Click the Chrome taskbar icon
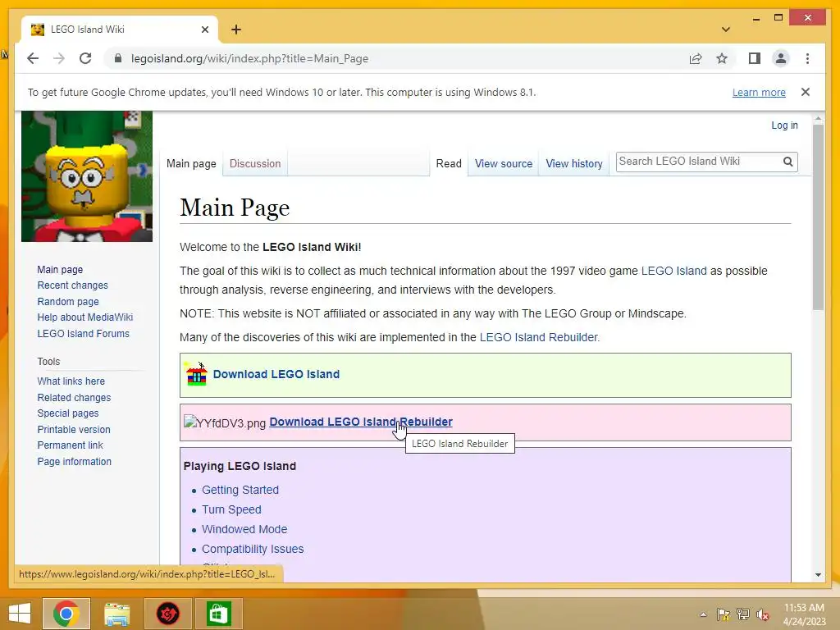The width and height of the screenshot is (840, 630). pyautogui.click(x=66, y=614)
